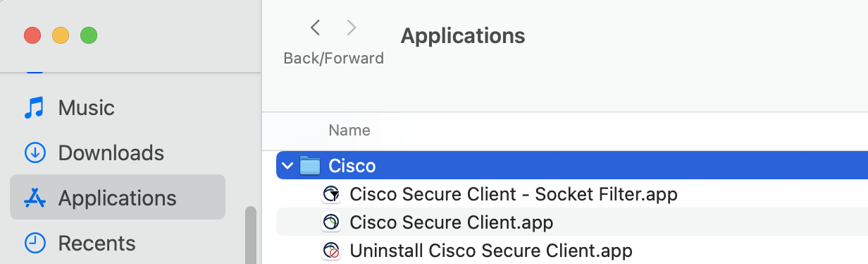This screenshot has width=868, height=264.
Task: Collapse the Cisco folder disclosure chevron
Action: tap(287, 166)
